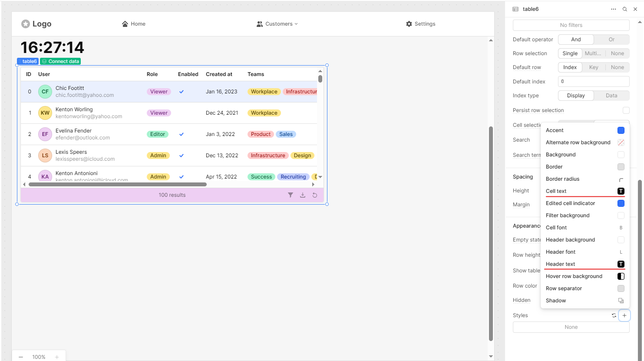Click the Connect data button

[60, 61]
